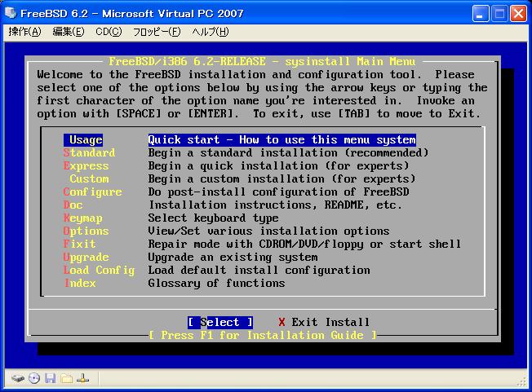Image resolution: width=532 pixels, height=392 pixels.
Task: Select the Upgrade option
Action: tap(86, 258)
